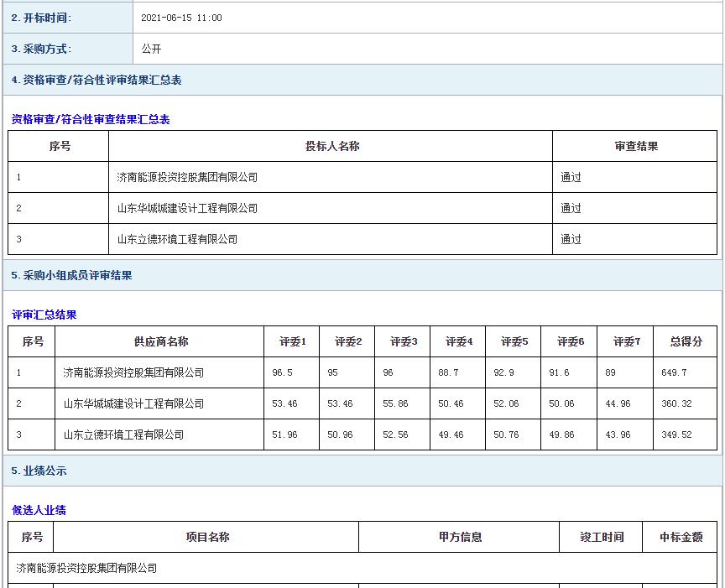Click total score 360.32
Viewport: 725px width, 588px height.
tap(676, 403)
